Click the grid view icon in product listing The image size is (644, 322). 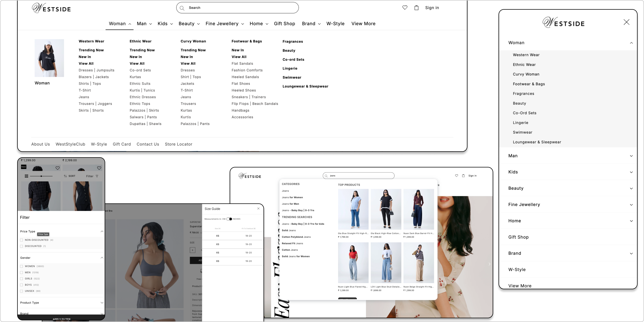click(x=26, y=176)
